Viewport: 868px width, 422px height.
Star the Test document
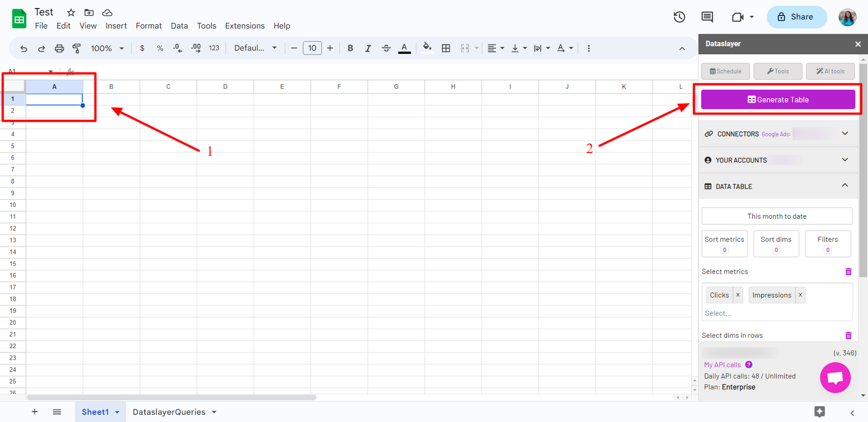pyautogui.click(x=71, y=12)
